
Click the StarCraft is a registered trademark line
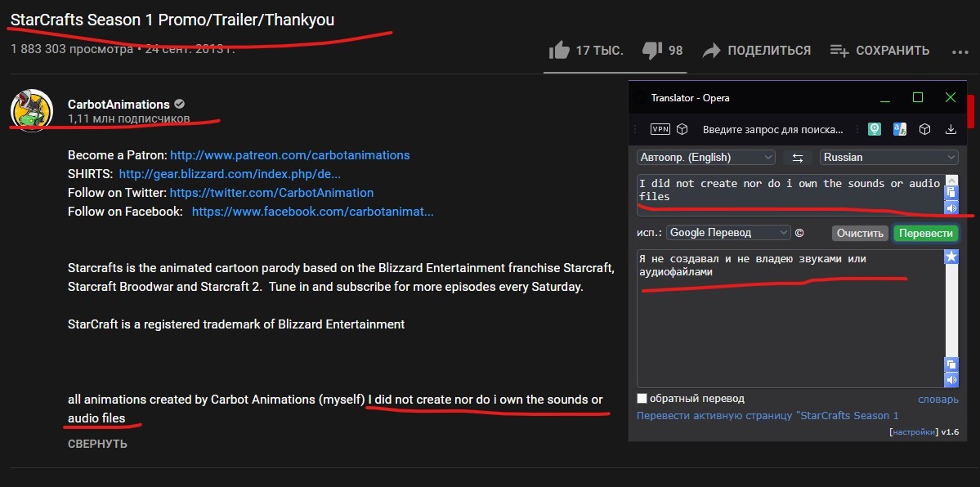point(236,324)
